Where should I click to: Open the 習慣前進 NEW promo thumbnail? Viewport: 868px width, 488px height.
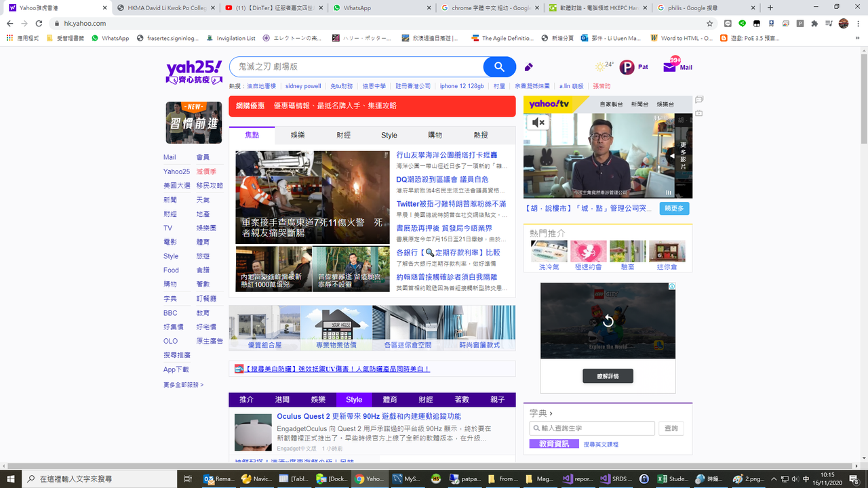pyautogui.click(x=194, y=123)
